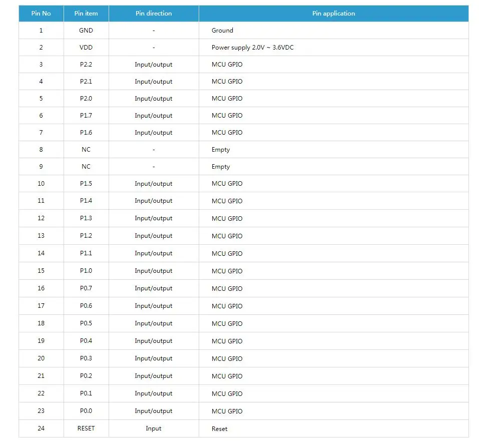Screen dimensions: 479x448
Task: Click 'Input/output' in the P0.0 row
Action: 154,411
